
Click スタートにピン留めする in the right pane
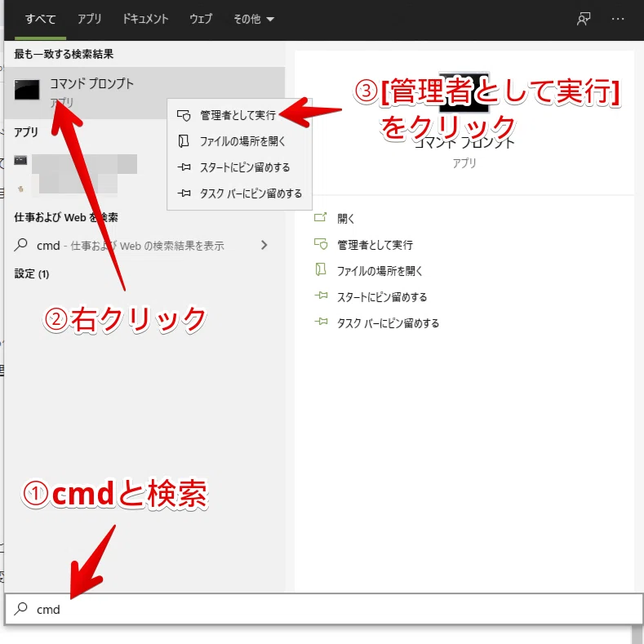[x=382, y=297]
